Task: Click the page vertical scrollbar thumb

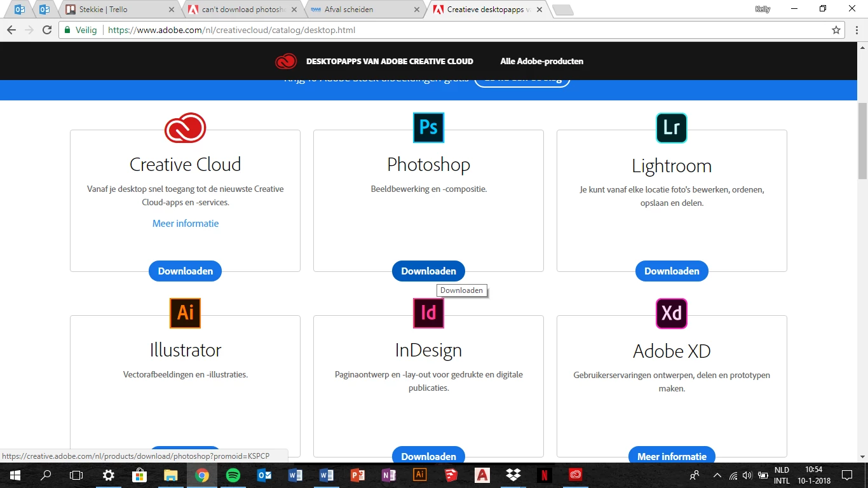Action: click(862, 140)
